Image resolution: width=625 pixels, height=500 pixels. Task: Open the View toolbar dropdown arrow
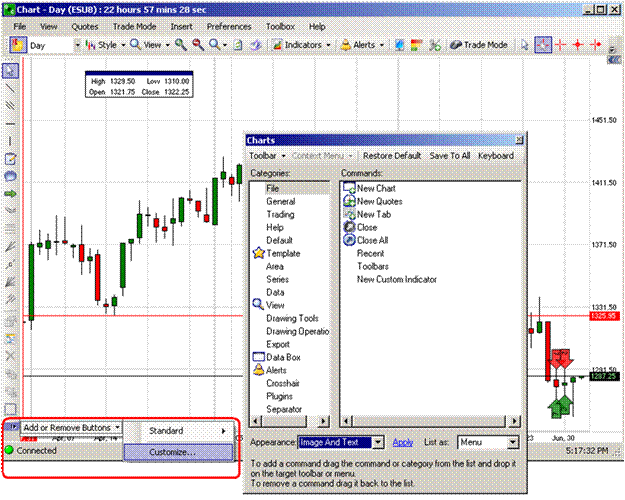pos(167,45)
